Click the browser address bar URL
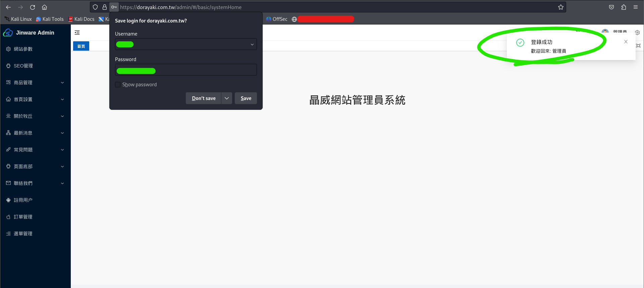 click(181, 7)
